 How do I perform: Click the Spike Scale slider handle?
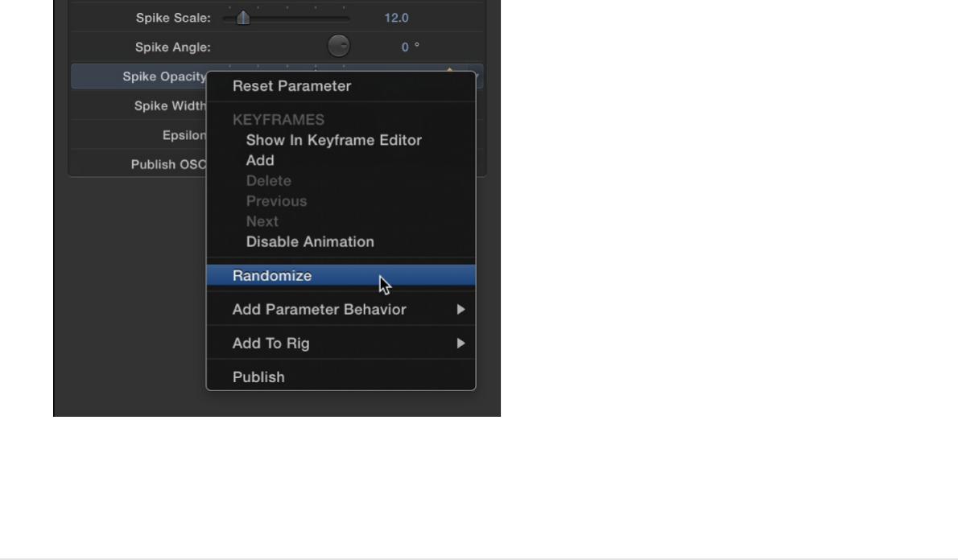[x=243, y=18]
